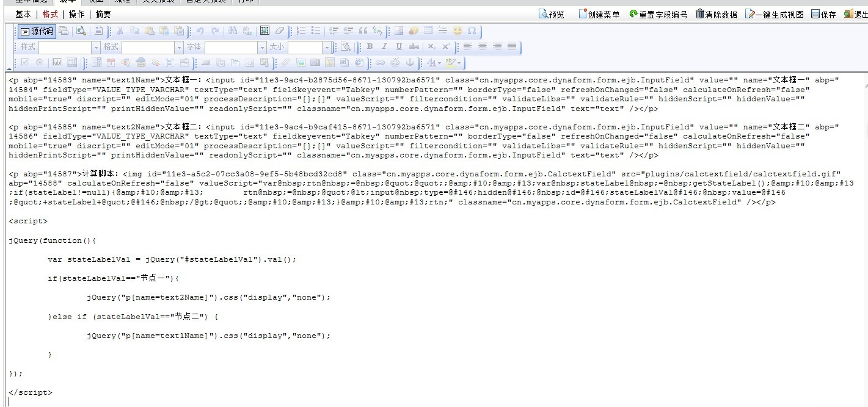The height and width of the screenshot is (407, 868).
Task: Switch to the 操作 sub-tab
Action: click(76, 14)
